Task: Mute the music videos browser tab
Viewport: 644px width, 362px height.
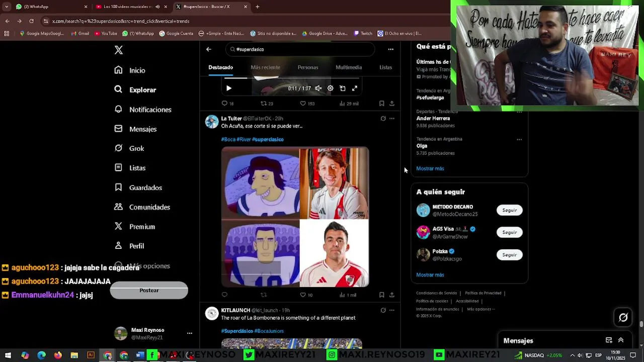Action: point(157,7)
